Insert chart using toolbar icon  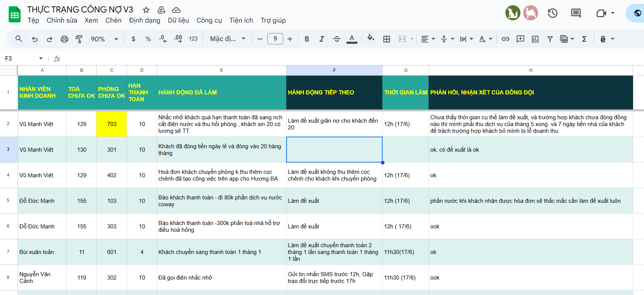coord(535,39)
